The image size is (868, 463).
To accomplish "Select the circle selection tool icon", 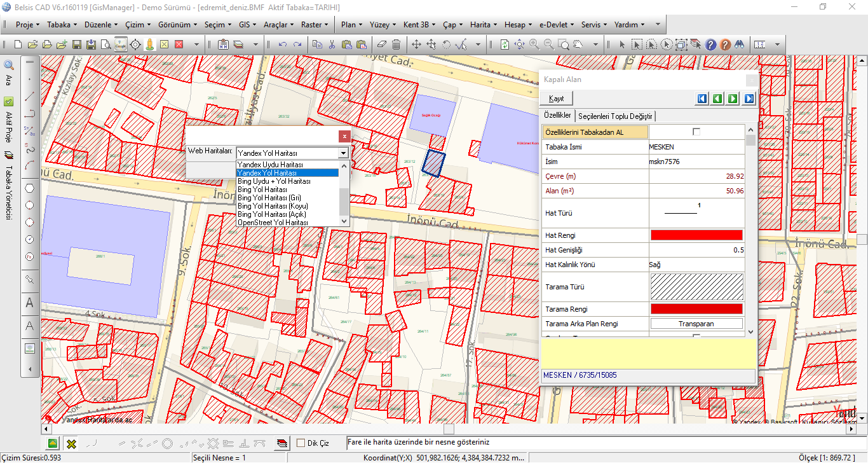I will [666, 45].
